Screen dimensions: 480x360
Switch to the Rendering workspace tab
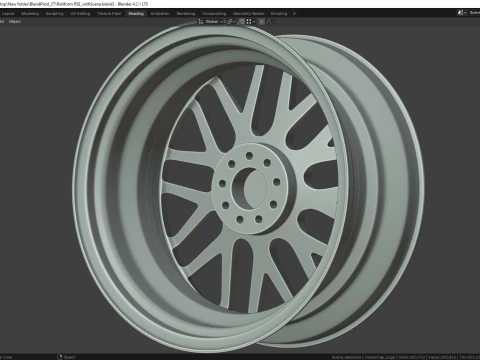coord(186,14)
